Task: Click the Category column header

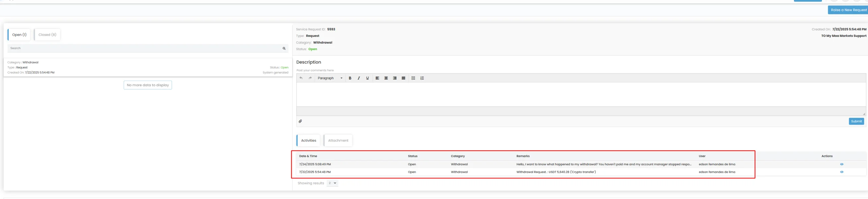Action: (458, 156)
